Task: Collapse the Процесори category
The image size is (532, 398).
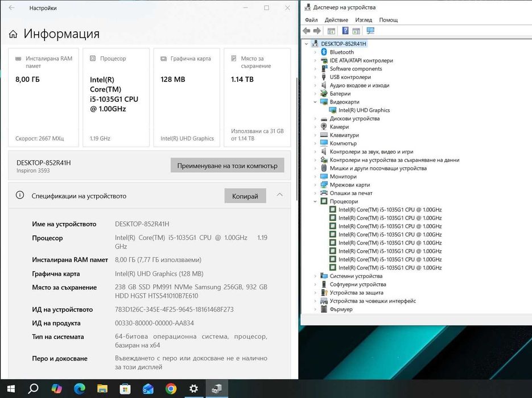Action: [x=315, y=201]
